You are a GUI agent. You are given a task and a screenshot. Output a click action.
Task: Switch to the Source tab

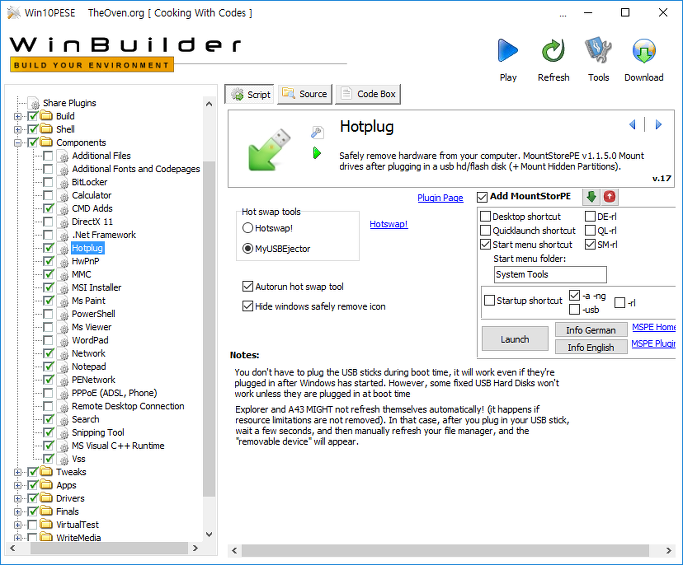(x=304, y=94)
